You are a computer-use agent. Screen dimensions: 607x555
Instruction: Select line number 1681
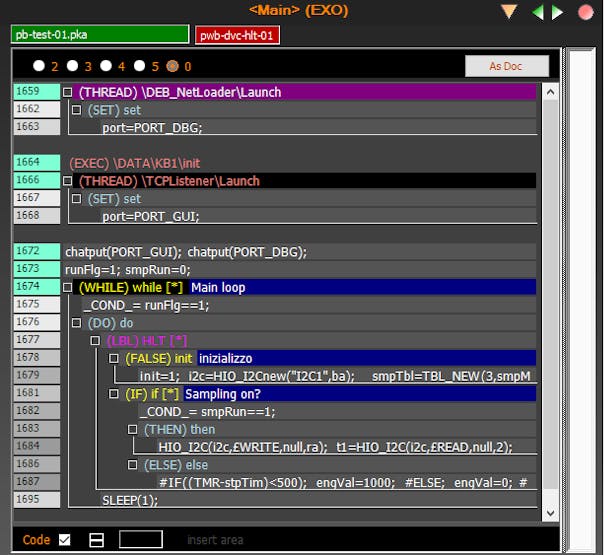pyautogui.click(x=37, y=393)
